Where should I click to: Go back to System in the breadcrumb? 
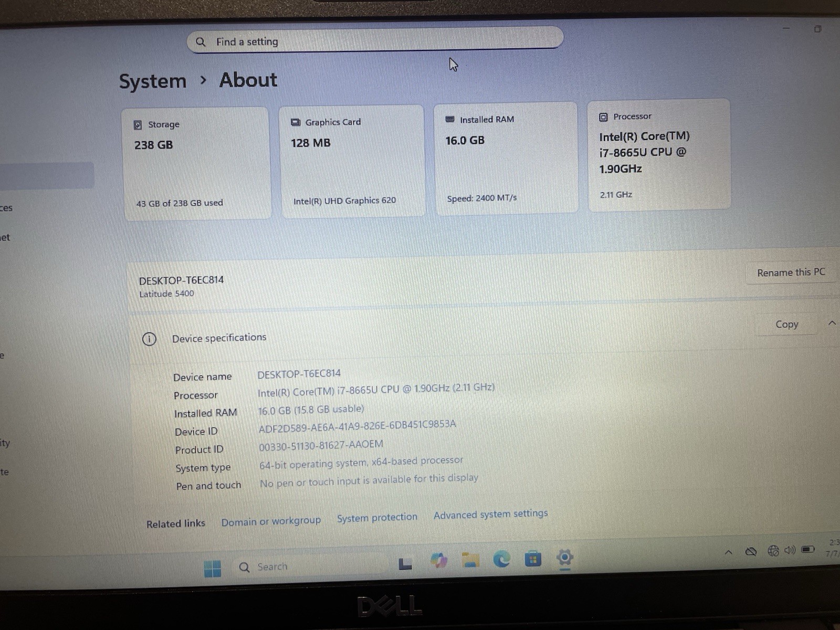point(153,81)
